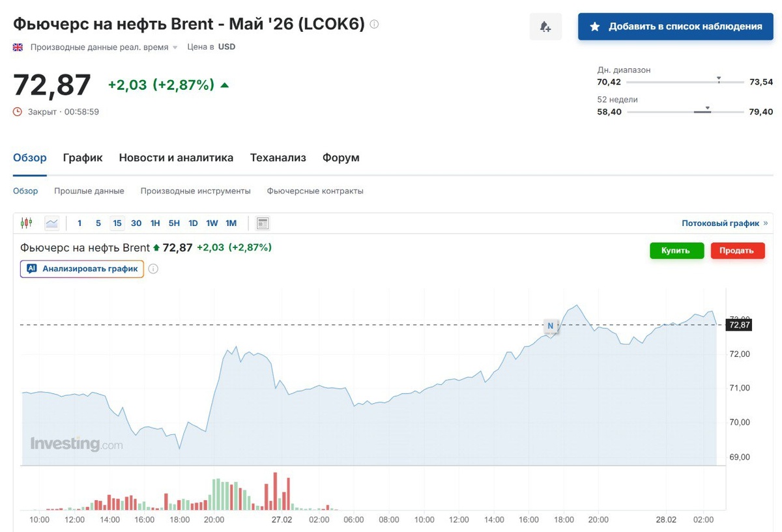Image resolution: width=782 pixels, height=532 pixels.
Task: Click the price alert bell icon
Action: [x=545, y=27]
